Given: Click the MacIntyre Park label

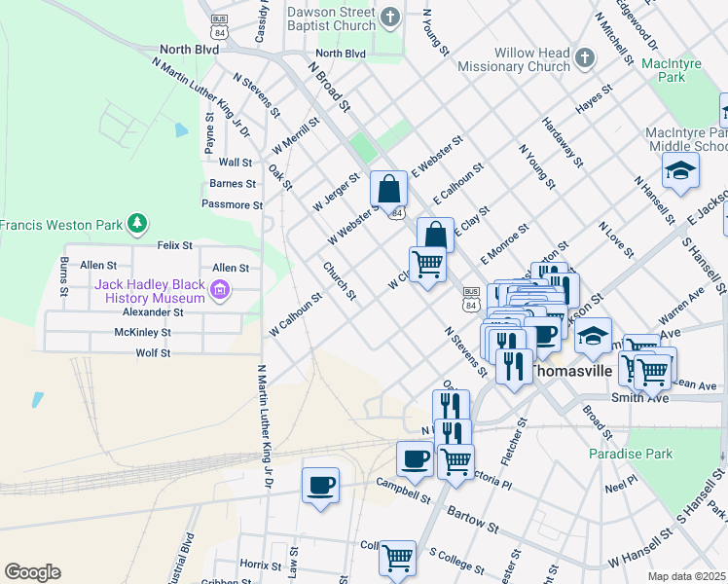Looking at the screenshot, I should pos(673,69).
